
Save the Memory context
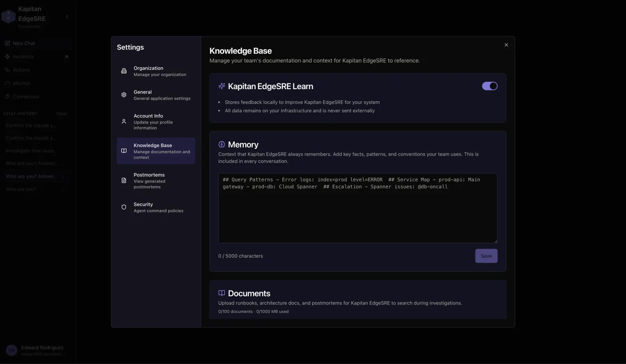pyautogui.click(x=486, y=256)
